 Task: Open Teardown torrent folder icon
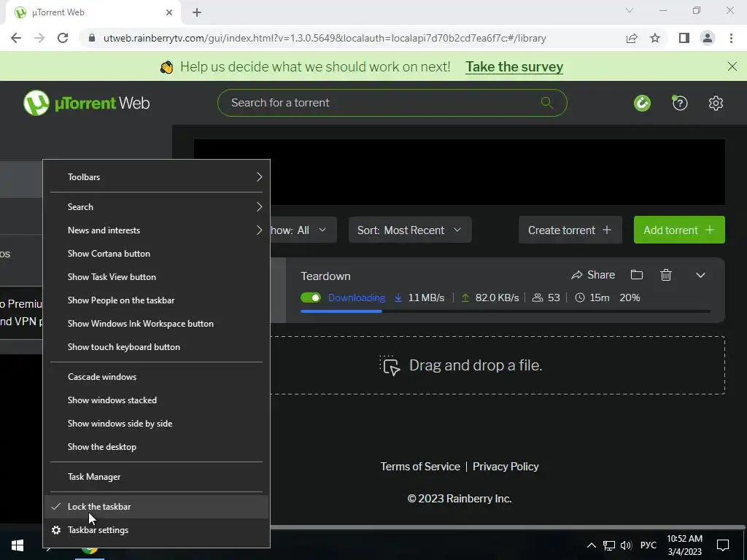636,275
